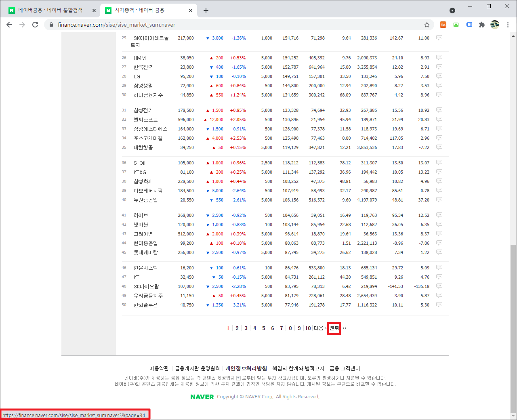Open the 넷마블 stock link
The width and height of the screenshot is (517, 420).
tap(141, 225)
